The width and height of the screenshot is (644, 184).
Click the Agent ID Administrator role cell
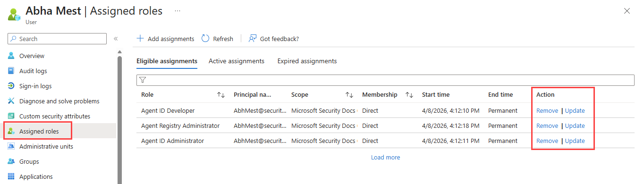172,141
